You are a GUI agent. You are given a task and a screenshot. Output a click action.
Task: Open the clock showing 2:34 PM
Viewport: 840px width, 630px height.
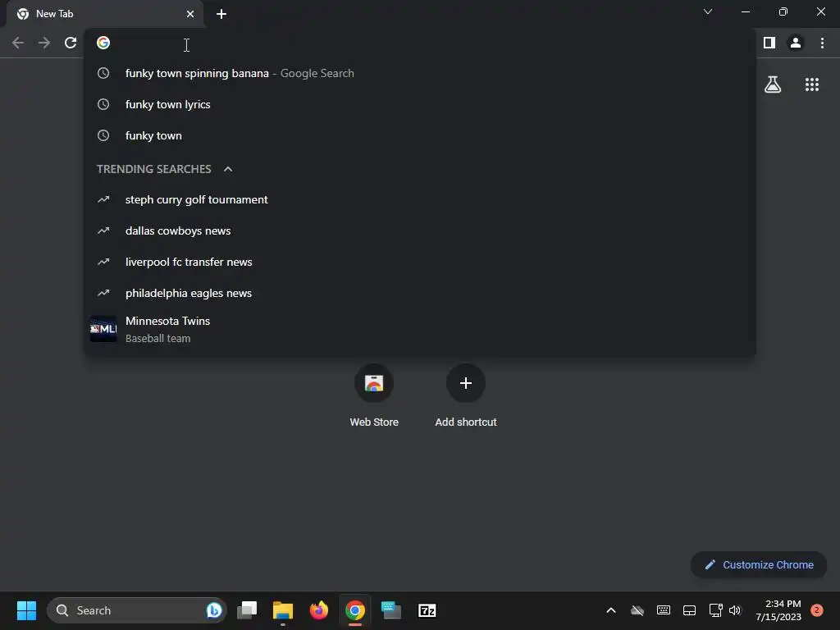point(778,610)
